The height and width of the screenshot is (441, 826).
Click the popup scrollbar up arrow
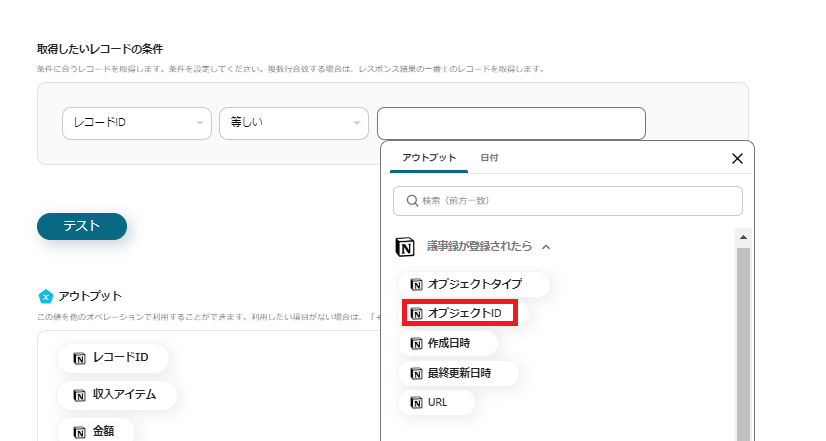(x=743, y=238)
